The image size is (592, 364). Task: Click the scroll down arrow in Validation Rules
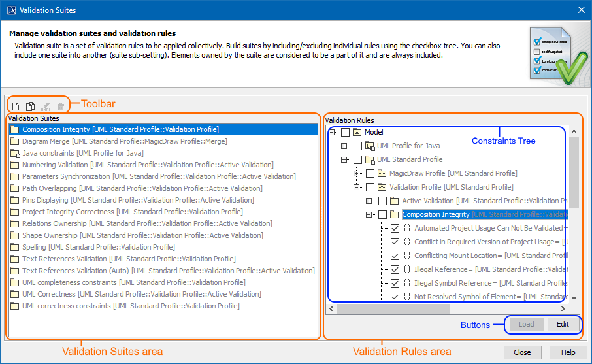[x=574, y=297]
